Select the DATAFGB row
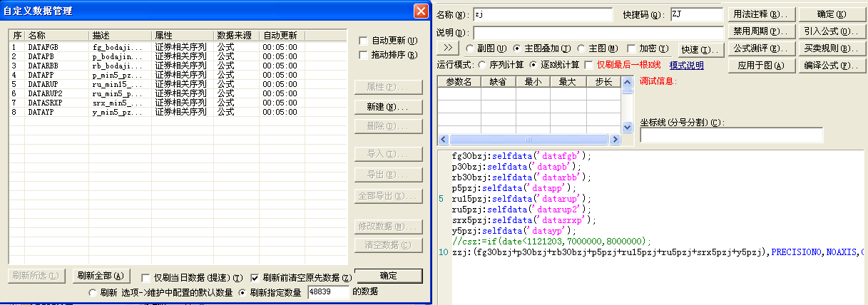Viewport: 868px width, 305px height. point(178,47)
